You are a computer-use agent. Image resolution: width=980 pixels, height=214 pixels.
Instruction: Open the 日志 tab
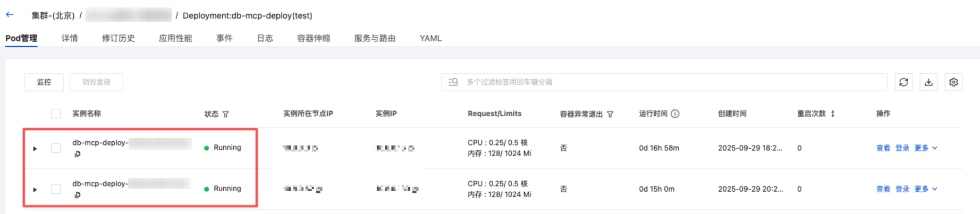(x=265, y=38)
